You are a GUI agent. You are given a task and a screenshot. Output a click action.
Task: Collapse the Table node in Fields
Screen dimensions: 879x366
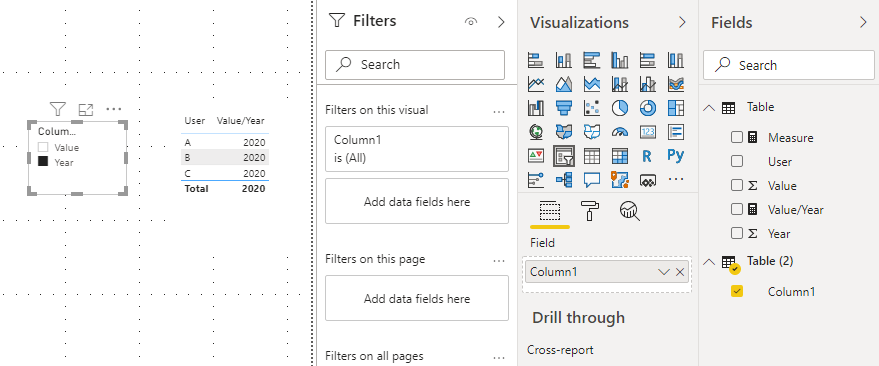[709, 108]
